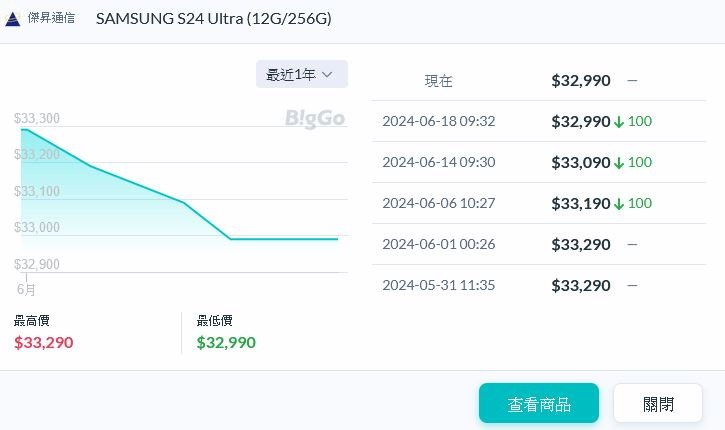Image resolution: width=725 pixels, height=430 pixels.
Task: Click the 查看商品 button
Action: [x=538, y=404]
